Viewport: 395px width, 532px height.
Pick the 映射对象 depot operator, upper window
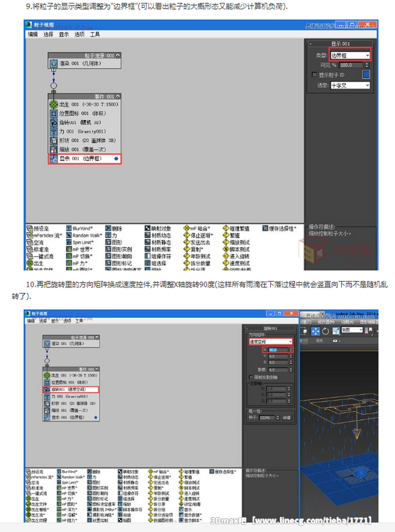(158, 228)
